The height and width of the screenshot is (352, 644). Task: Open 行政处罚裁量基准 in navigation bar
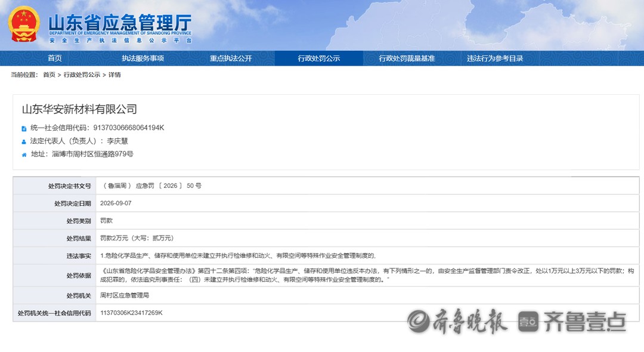coord(407,58)
